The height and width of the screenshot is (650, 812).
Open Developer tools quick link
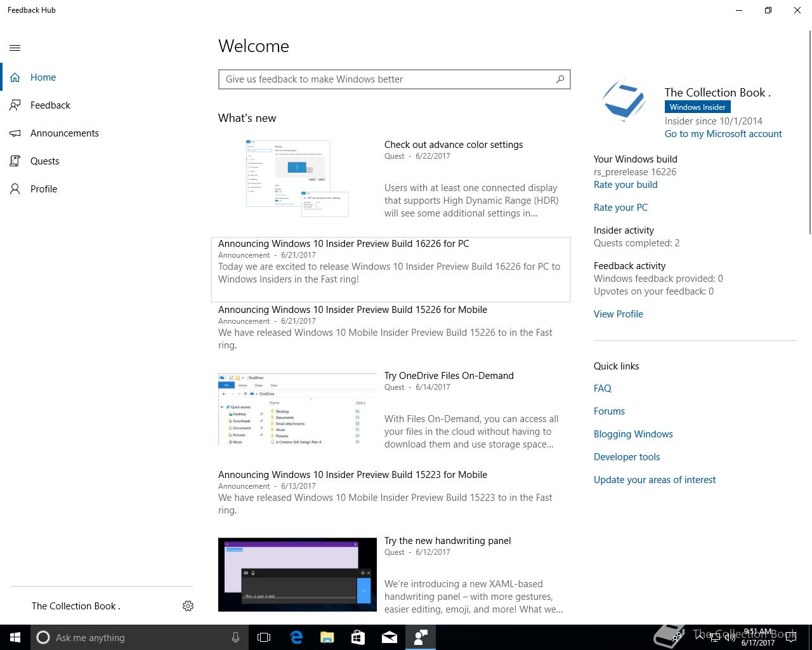627,457
